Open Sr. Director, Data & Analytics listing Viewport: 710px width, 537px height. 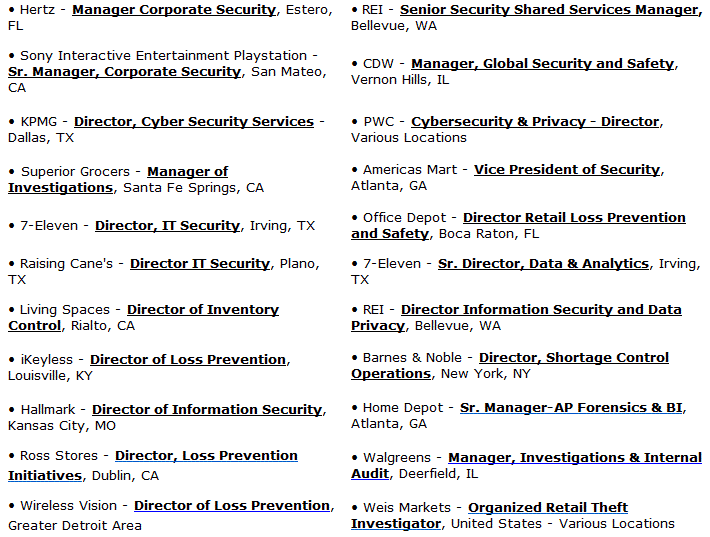[x=543, y=264]
